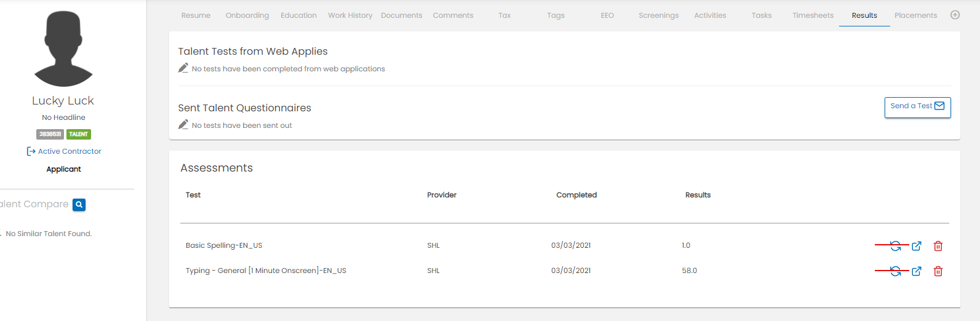The height and width of the screenshot is (321, 980).
Task: Switch to the Resume tab
Action: pyautogui.click(x=196, y=15)
